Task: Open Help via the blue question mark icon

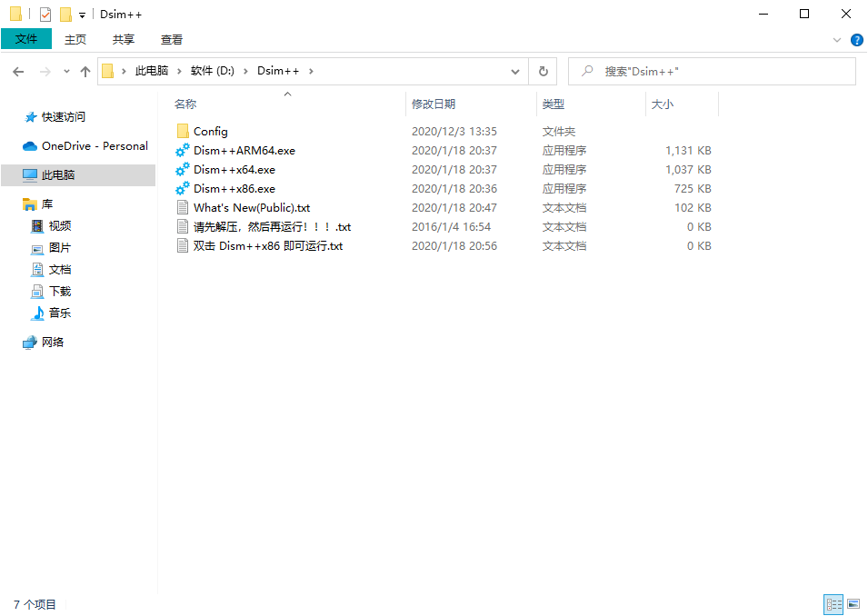Action: (855, 39)
